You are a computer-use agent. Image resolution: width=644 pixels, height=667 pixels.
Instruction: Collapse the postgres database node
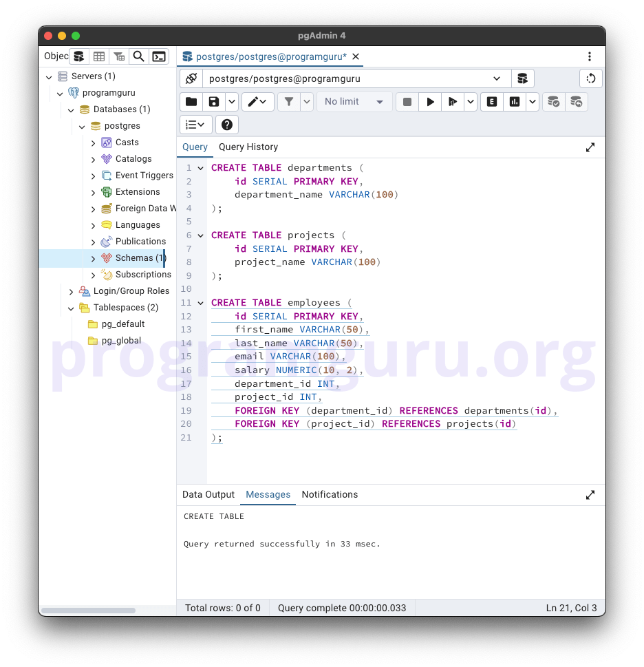point(82,127)
